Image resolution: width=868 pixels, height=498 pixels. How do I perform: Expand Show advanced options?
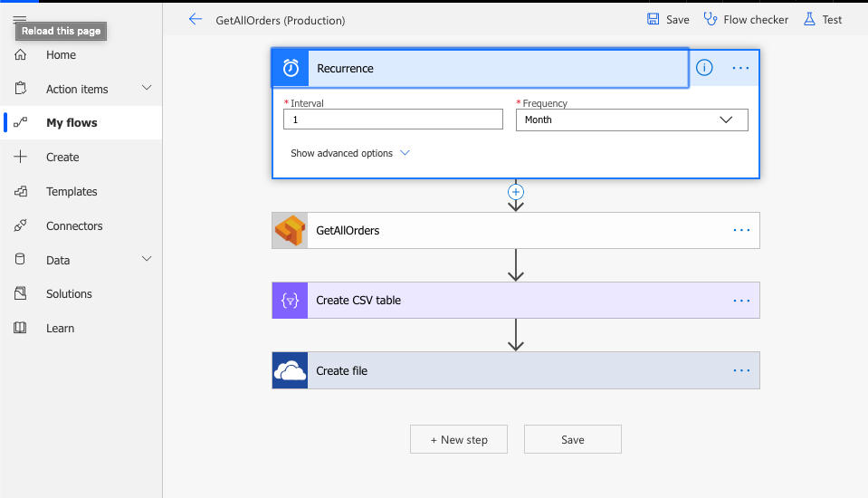click(349, 153)
